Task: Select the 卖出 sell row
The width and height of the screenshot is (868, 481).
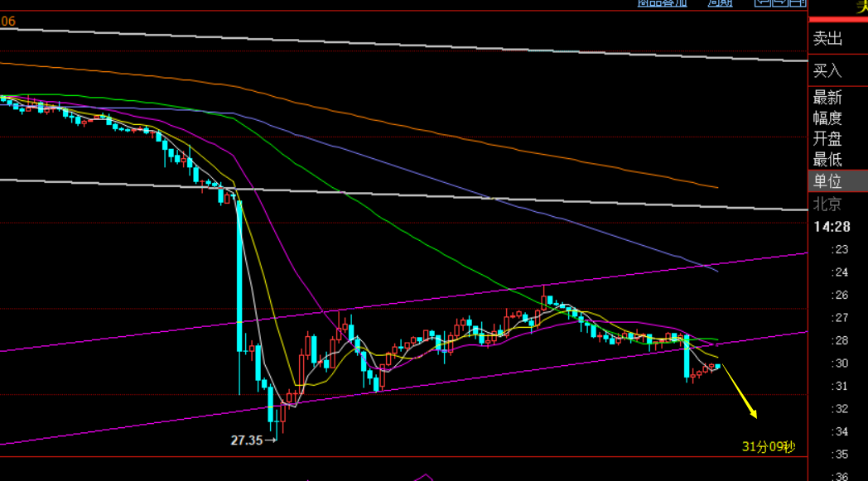Action: [x=838, y=38]
